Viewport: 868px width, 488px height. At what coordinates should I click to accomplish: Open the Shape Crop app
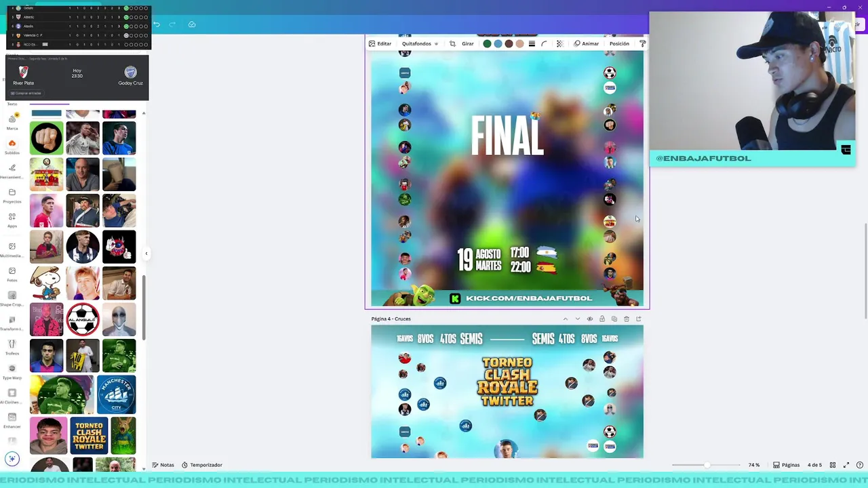point(12,298)
